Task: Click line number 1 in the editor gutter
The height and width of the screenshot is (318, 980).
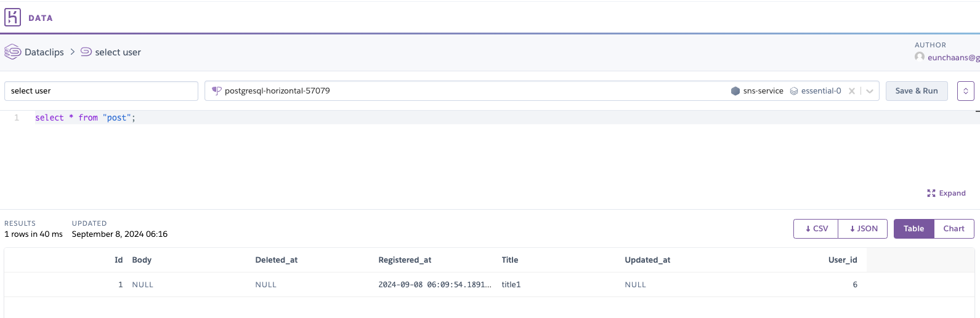Action: (x=17, y=117)
